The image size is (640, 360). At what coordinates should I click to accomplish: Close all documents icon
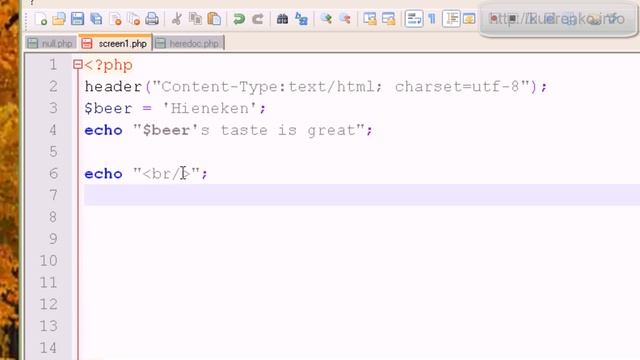(x=134, y=19)
